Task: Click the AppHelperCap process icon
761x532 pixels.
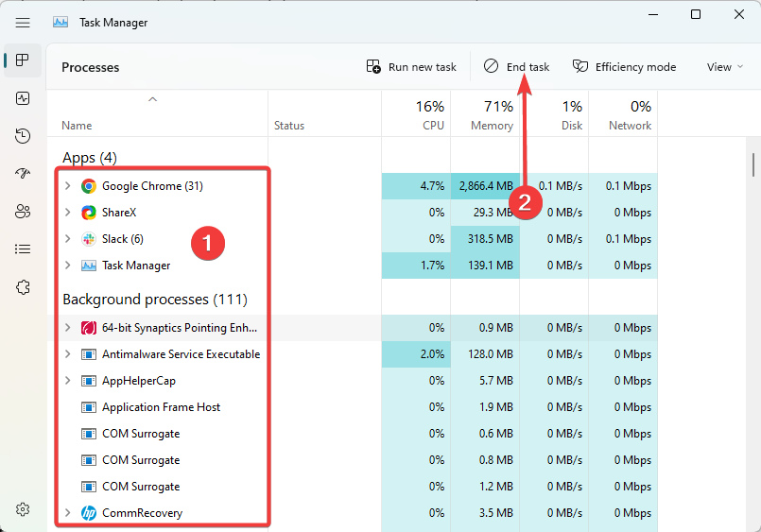Action: pos(88,381)
